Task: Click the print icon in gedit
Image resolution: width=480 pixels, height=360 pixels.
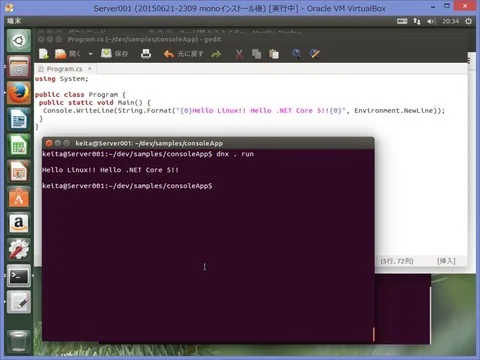Action: (146, 54)
